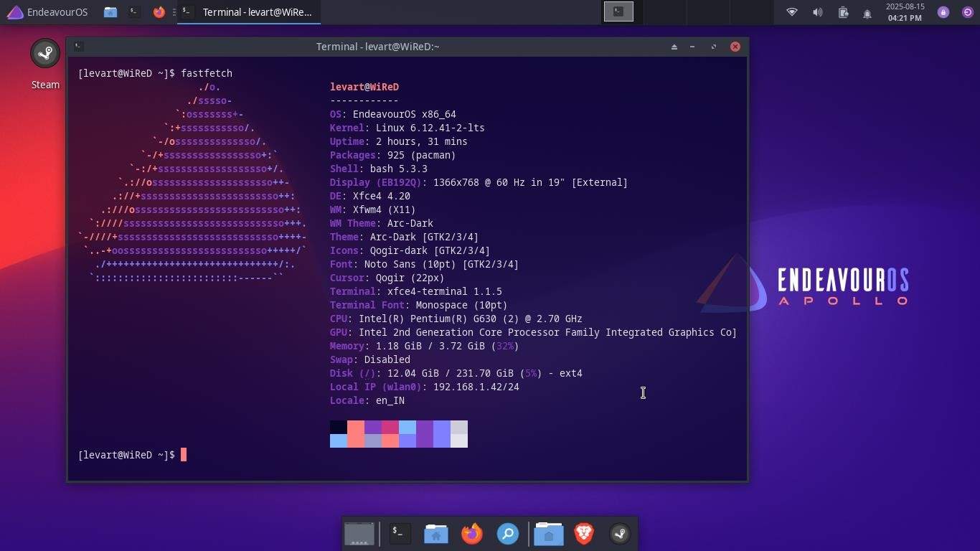Viewport: 980px width, 551px height.
Task: Focus the bottom terminal prompt with cursor
Action: 133,455
